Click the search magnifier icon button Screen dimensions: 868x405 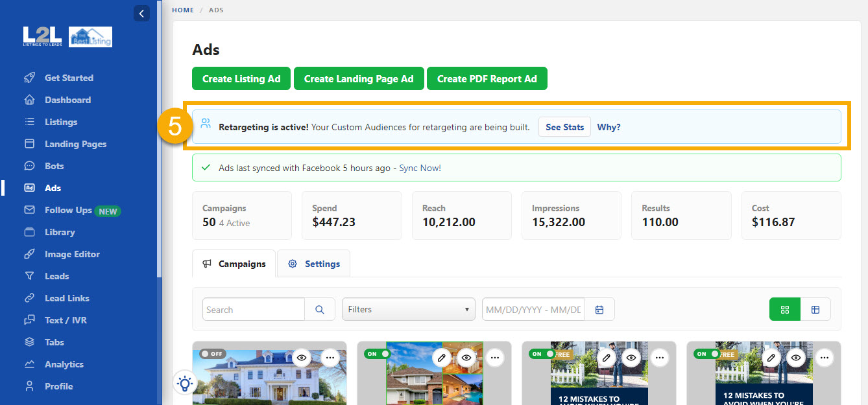click(320, 310)
